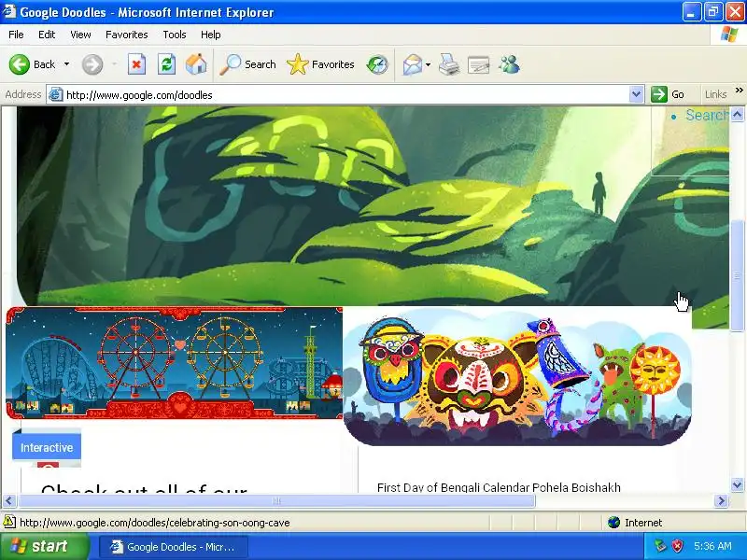
Task: Open the Home page house icon
Action: pyautogui.click(x=196, y=64)
